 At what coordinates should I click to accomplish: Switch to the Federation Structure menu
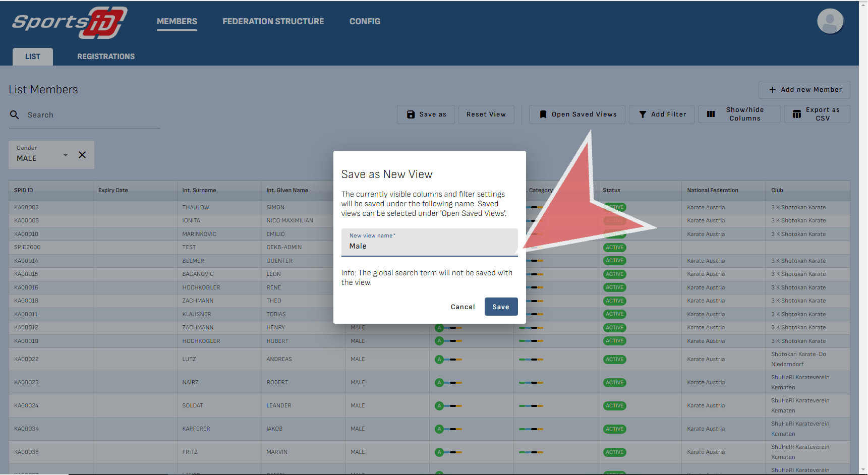click(x=273, y=22)
